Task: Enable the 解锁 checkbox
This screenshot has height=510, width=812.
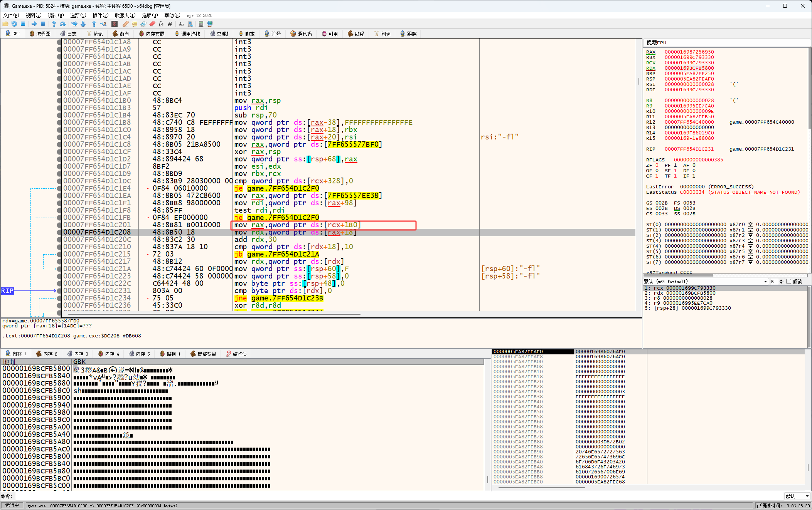Action: coord(789,282)
